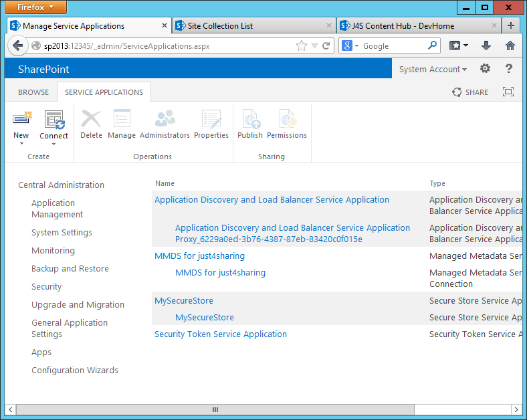Open Application Discovery and Load Balancer application

coord(272,199)
